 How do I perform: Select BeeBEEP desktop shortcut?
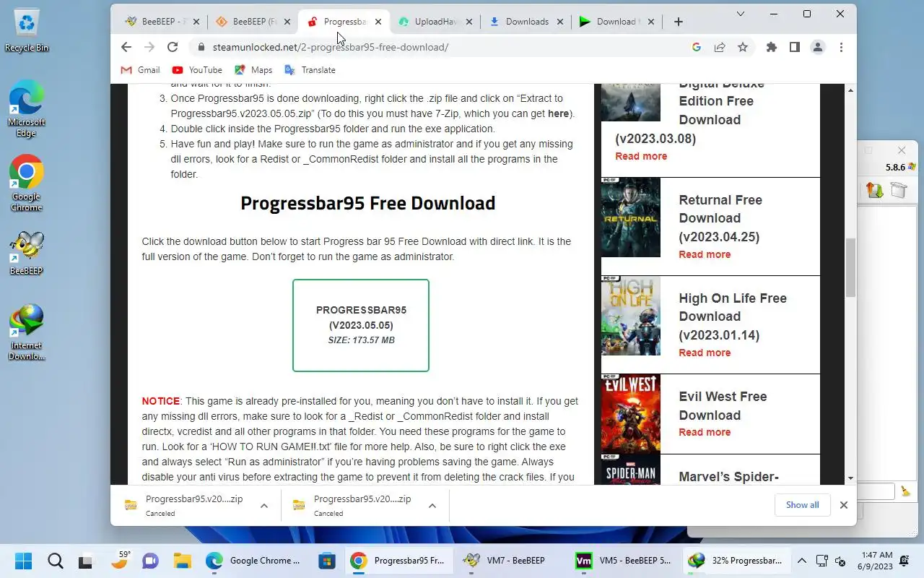pyautogui.click(x=27, y=253)
